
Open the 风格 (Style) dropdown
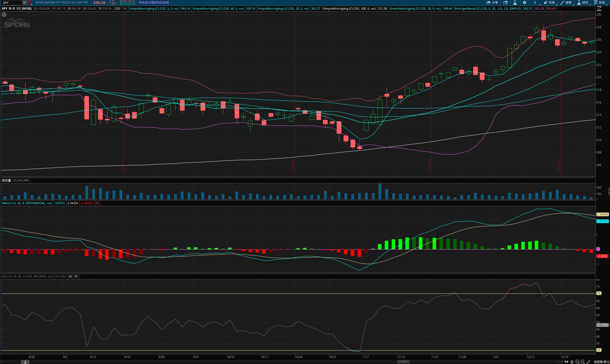tap(549, 2)
